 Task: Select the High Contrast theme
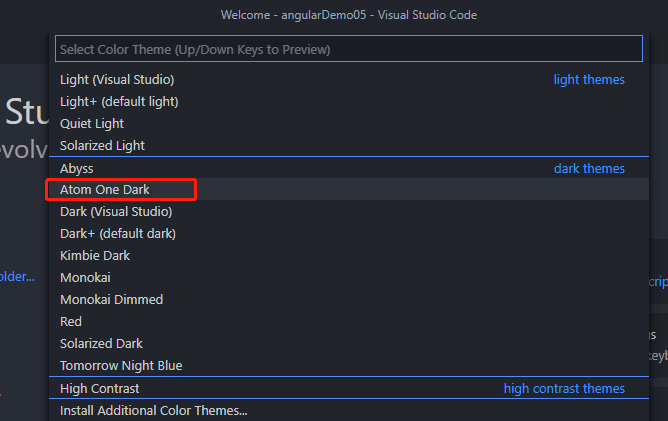pos(100,388)
